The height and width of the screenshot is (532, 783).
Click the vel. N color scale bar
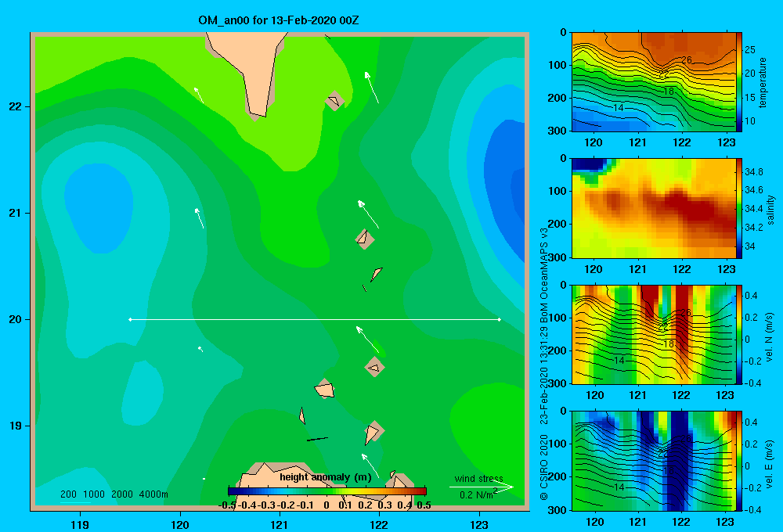pyautogui.click(x=739, y=334)
